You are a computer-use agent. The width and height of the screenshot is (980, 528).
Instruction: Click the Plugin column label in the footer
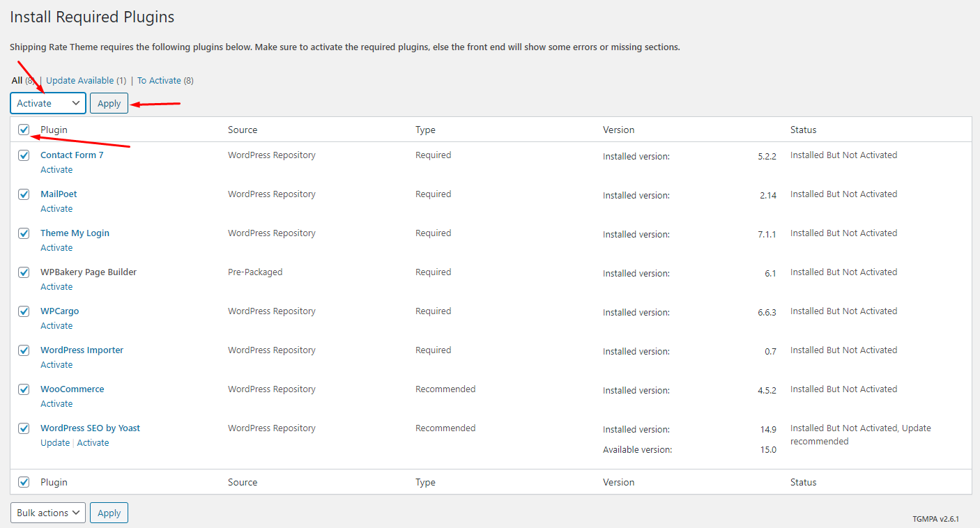tap(54, 482)
